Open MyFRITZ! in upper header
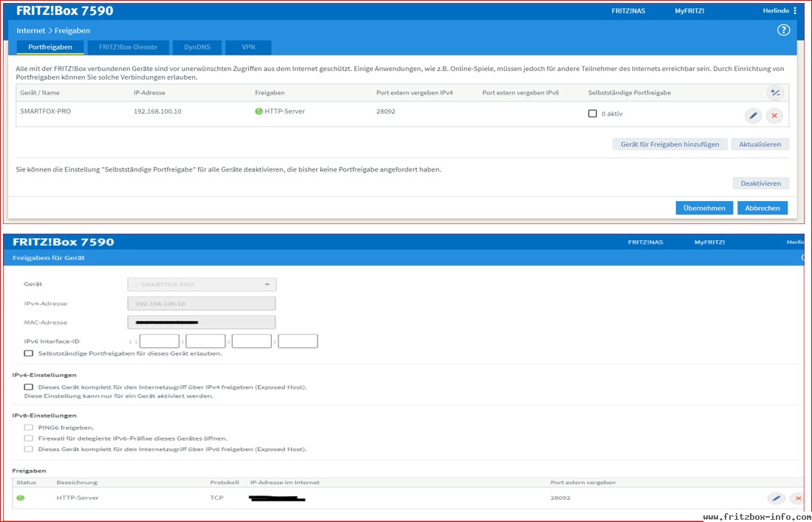The image size is (812, 522). click(x=689, y=10)
